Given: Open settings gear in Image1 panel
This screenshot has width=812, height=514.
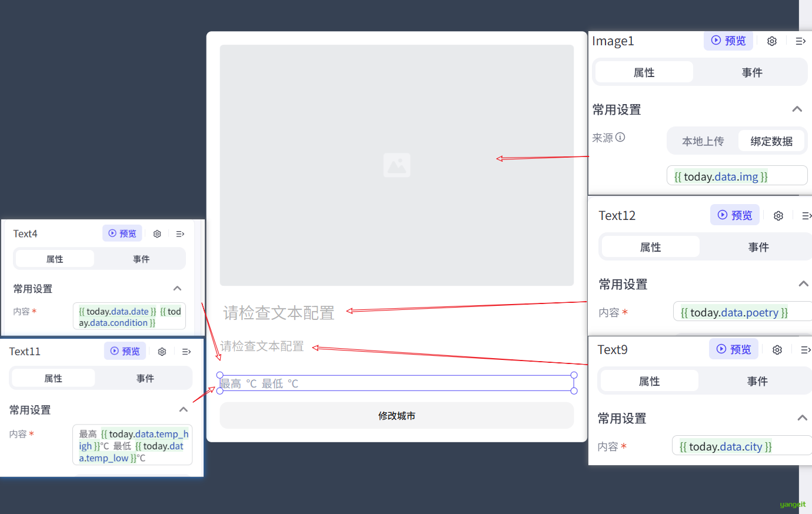Looking at the screenshot, I should point(772,41).
